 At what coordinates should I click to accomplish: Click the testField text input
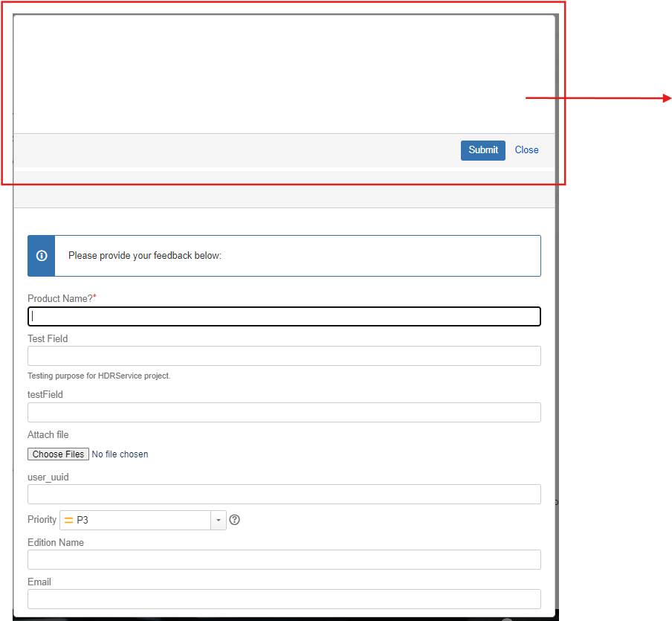(284, 412)
